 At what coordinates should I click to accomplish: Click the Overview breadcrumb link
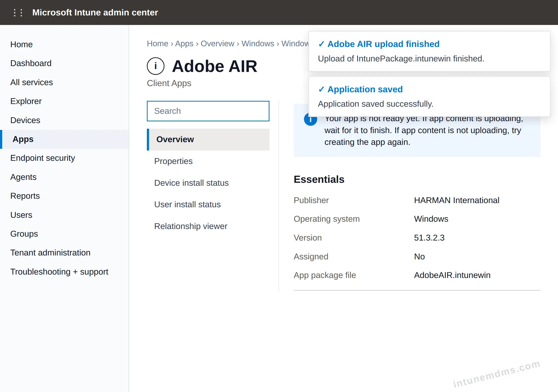[x=218, y=44]
